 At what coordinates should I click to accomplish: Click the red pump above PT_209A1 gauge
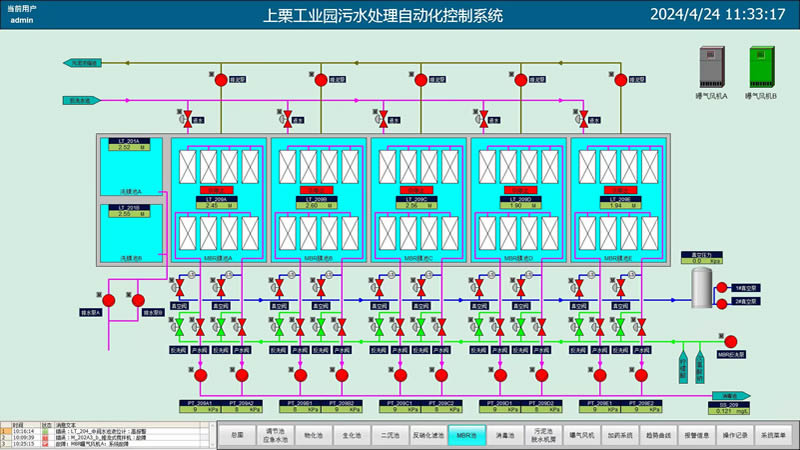click(200, 376)
